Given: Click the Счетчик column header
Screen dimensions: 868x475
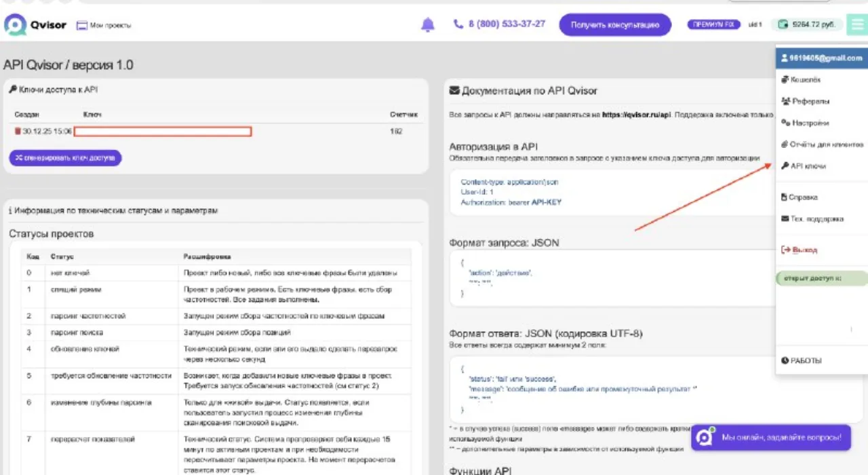Looking at the screenshot, I should pyautogui.click(x=403, y=115).
